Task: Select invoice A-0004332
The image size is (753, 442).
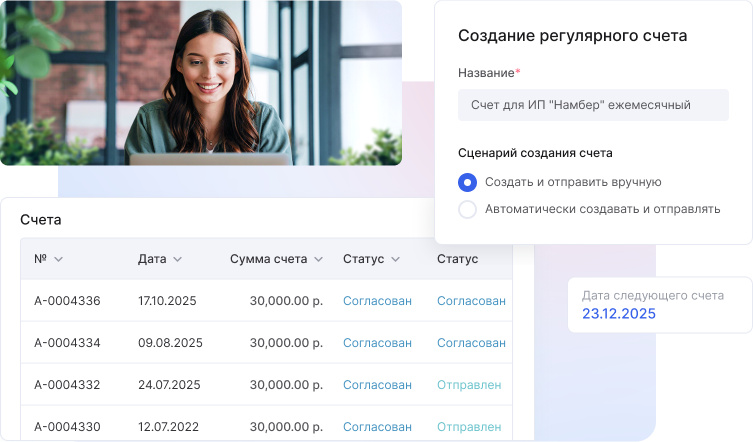Action: (x=67, y=385)
